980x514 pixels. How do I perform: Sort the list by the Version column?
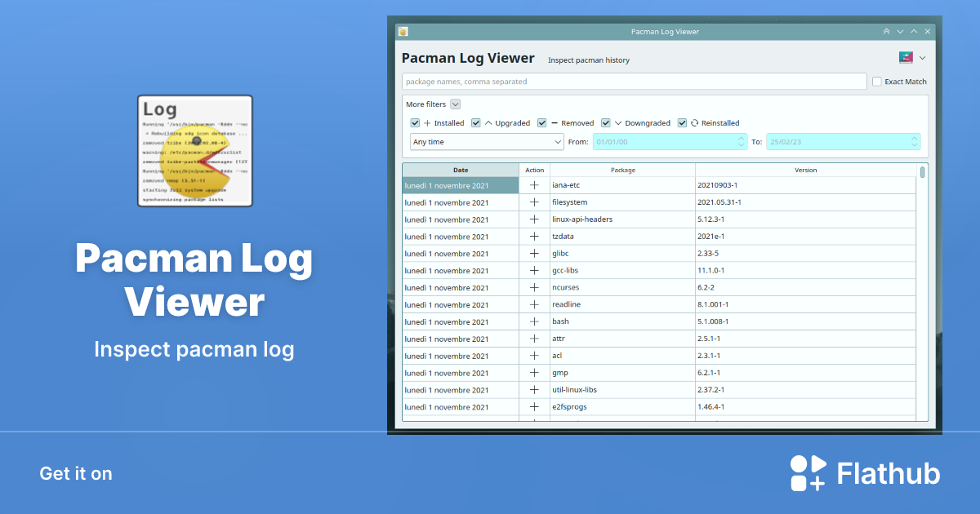806,170
